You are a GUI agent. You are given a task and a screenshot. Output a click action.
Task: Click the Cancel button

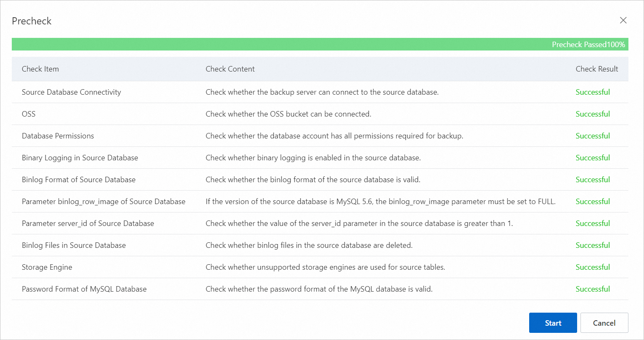[604, 323]
